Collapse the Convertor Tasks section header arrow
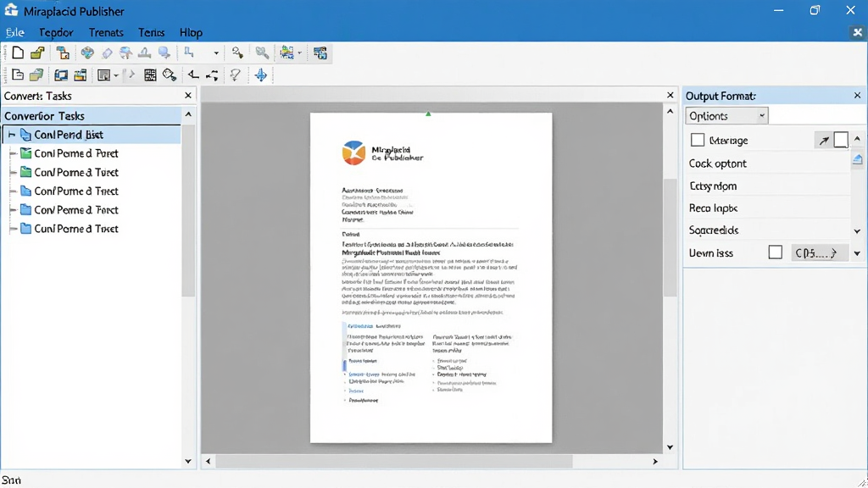 point(188,114)
